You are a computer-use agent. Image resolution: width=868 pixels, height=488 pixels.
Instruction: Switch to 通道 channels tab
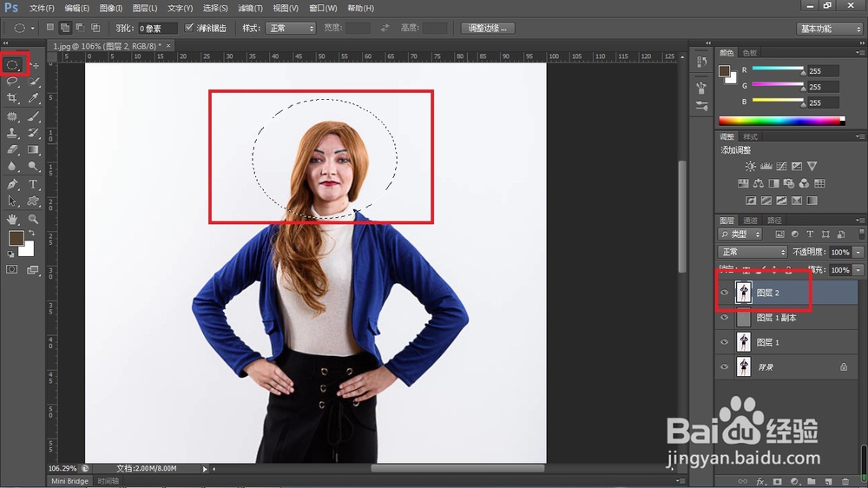click(x=750, y=221)
